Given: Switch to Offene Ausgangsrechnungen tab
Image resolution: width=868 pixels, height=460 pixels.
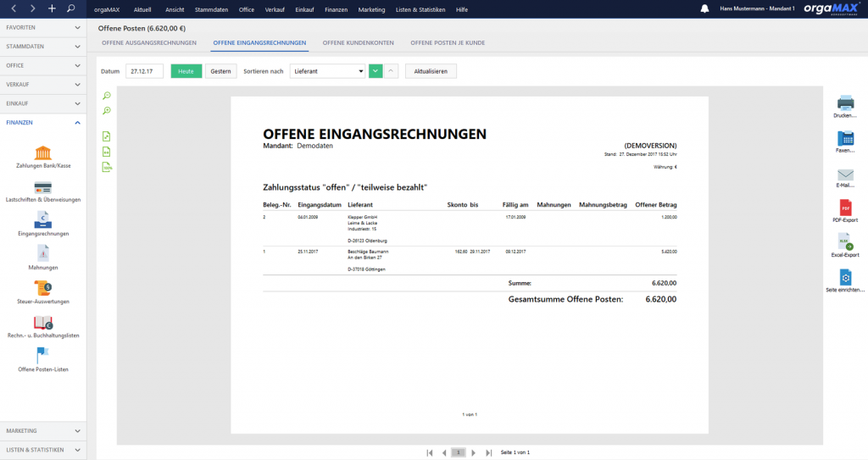Looking at the screenshot, I should [149, 42].
